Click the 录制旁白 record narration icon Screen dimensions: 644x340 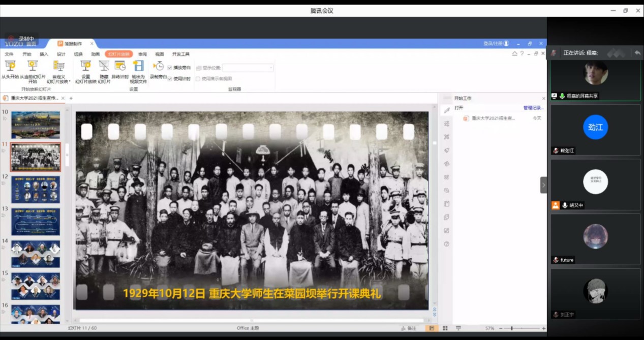click(159, 67)
